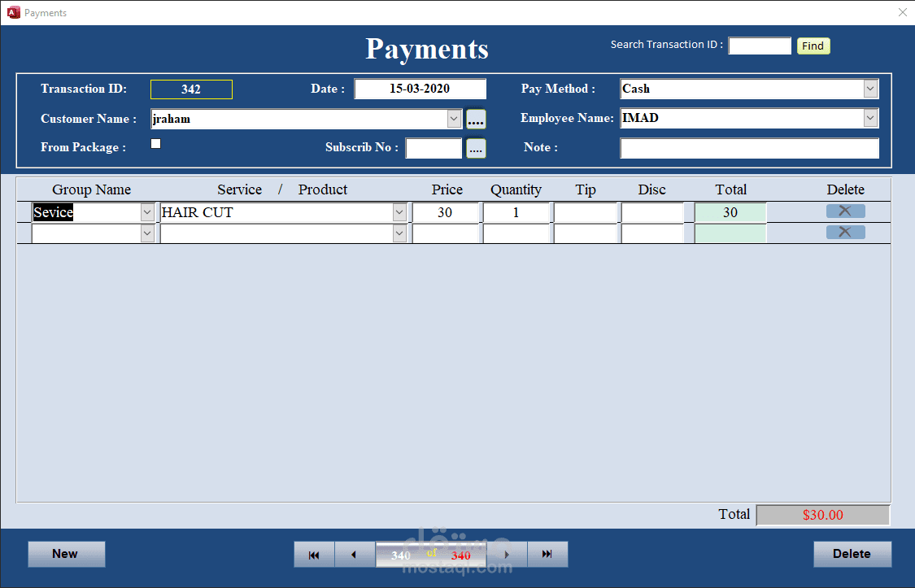915x588 pixels.
Task: Open the Employee Name dropdown
Action: (x=870, y=118)
